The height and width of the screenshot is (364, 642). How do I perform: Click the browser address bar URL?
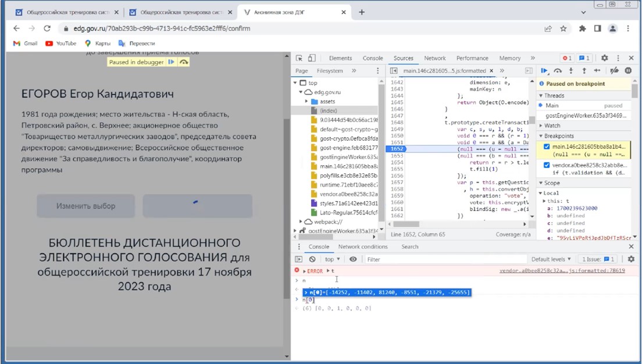coord(162,28)
